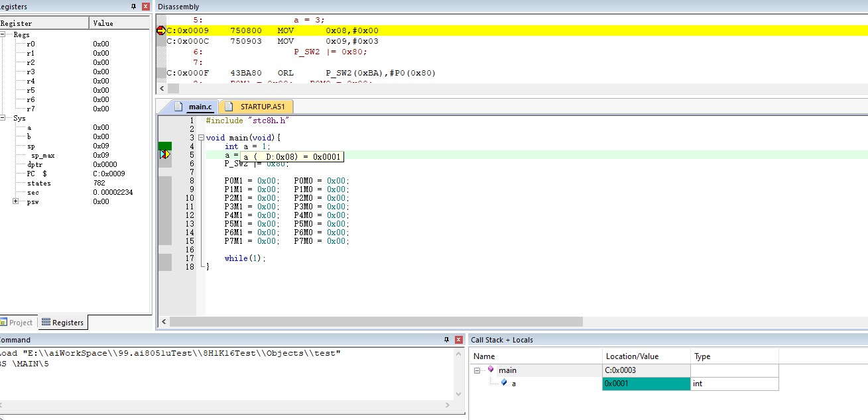This screenshot has width=868, height=420.
Task: Click the P0M1 = 0x00; statement
Action: tap(251, 181)
